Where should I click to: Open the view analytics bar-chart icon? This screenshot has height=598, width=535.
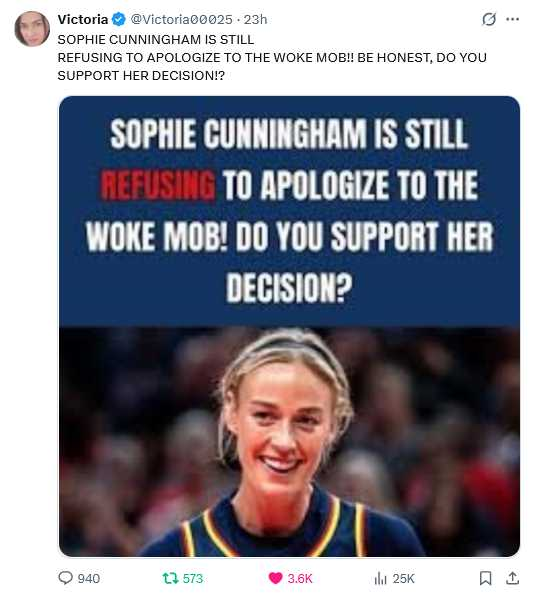point(380,579)
